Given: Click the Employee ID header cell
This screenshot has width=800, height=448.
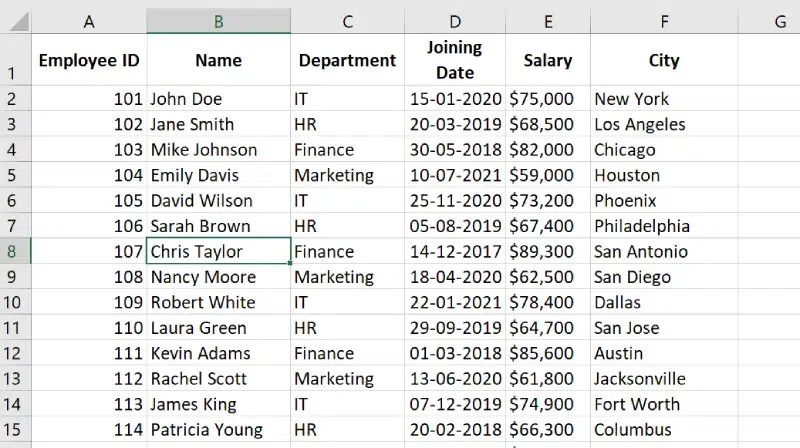Looking at the screenshot, I should (x=89, y=60).
